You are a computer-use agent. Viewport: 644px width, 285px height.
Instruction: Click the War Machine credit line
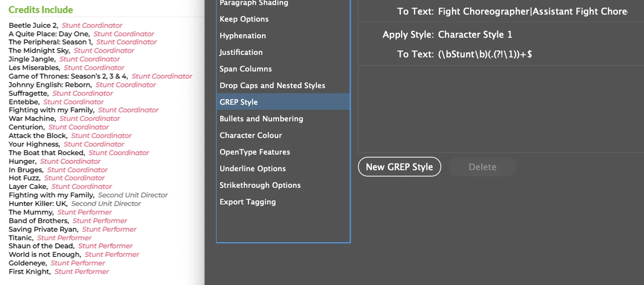(64, 119)
